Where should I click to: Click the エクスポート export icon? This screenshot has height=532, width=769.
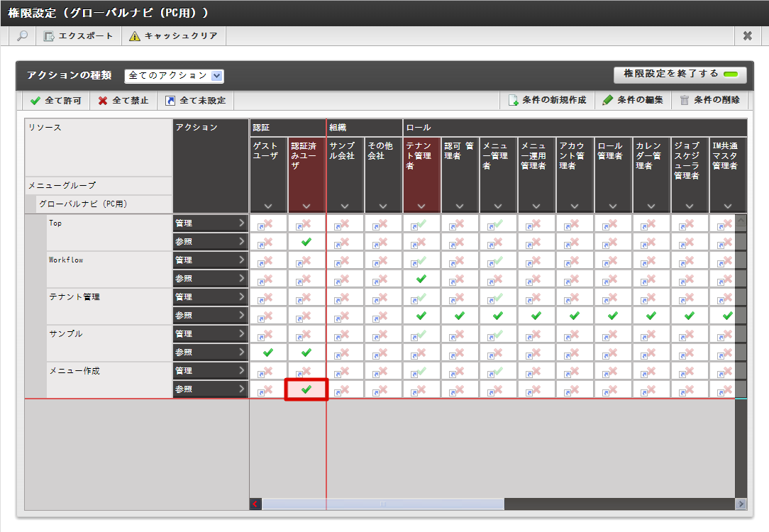click(49, 36)
